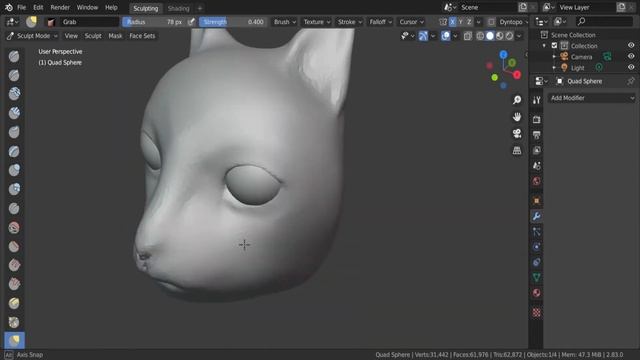Select the Draw Sharp brush tool
640x360 pixels.
(x=14, y=75)
